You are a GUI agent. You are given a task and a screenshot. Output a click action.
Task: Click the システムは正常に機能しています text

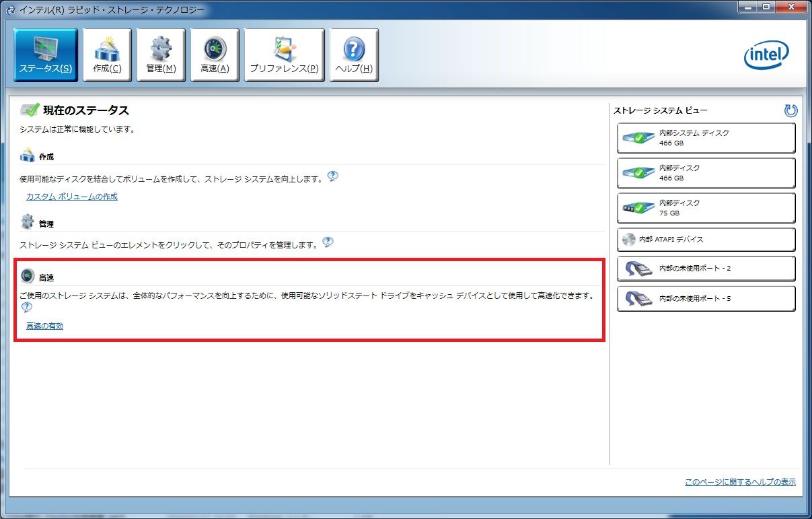click(77, 129)
